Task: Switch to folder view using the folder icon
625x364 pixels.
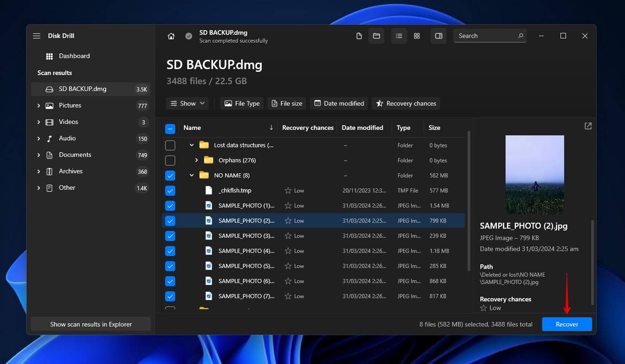Action: (x=377, y=36)
